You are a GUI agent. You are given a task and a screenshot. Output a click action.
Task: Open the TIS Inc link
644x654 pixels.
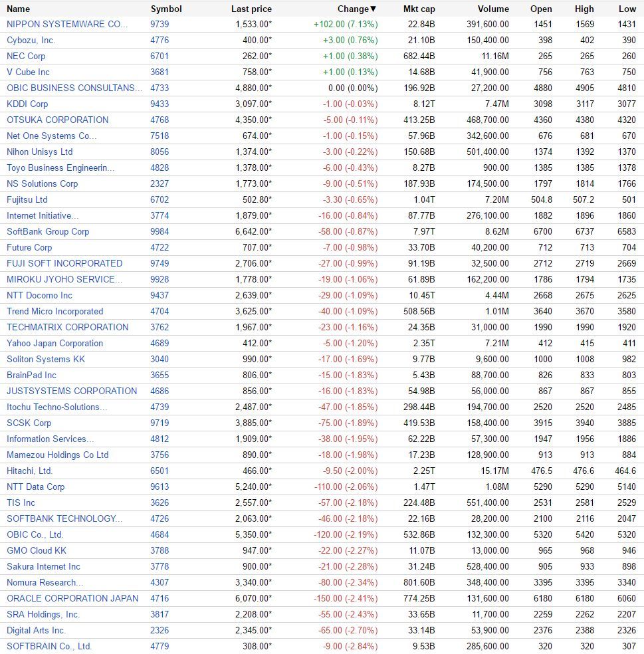tap(21, 502)
